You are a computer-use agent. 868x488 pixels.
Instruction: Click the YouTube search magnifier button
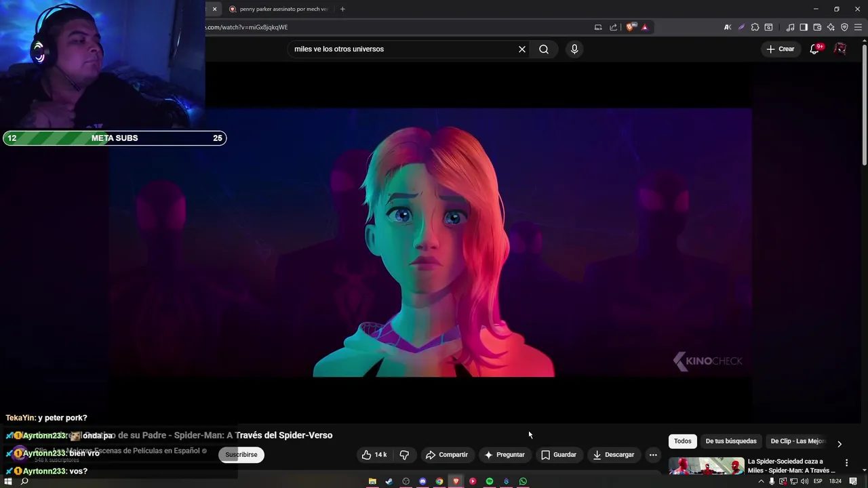[x=544, y=49]
